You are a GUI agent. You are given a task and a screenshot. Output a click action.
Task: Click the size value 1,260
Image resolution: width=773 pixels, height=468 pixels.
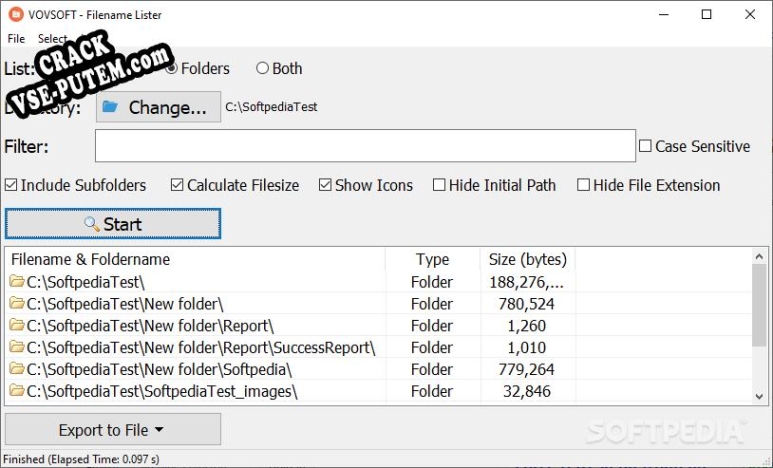click(x=527, y=325)
